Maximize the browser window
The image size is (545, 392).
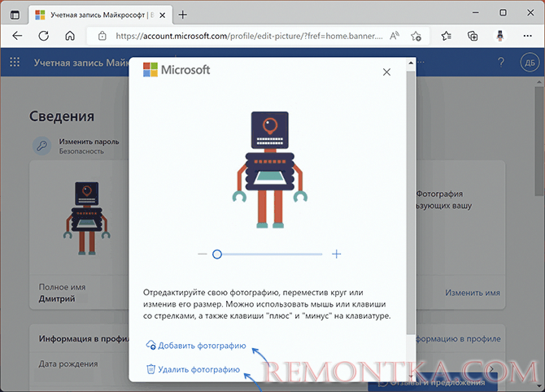[503, 13]
